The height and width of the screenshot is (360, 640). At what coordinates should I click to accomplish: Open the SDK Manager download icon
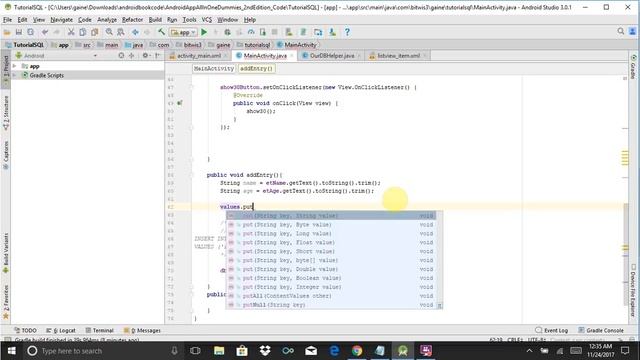(332, 32)
